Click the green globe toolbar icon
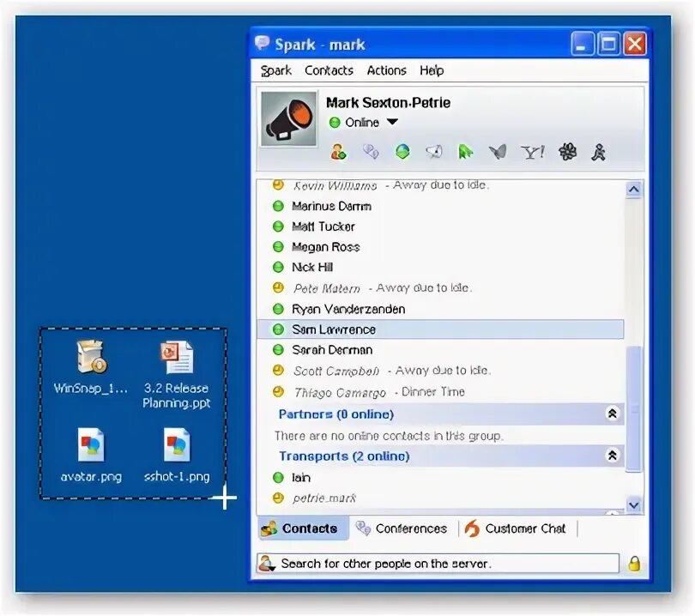 click(402, 152)
